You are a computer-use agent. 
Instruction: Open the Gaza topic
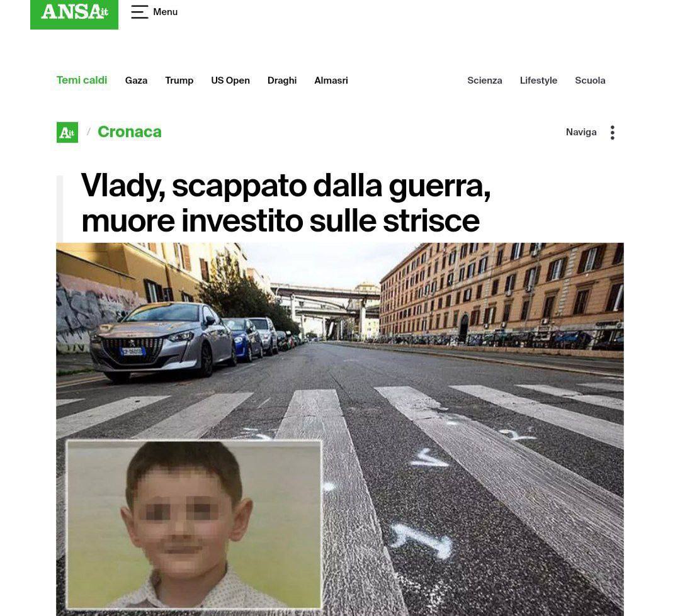point(136,80)
